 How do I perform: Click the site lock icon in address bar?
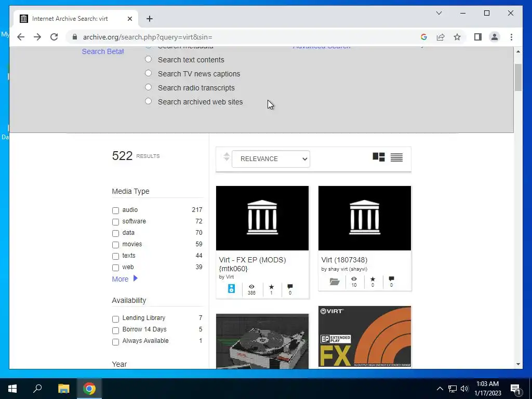[x=75, y=37]
